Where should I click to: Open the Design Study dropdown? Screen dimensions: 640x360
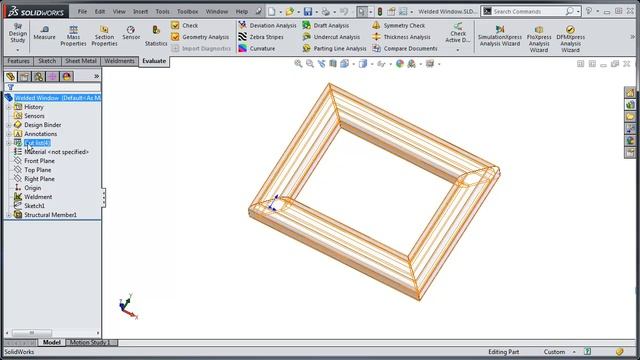tap(18, 50)
